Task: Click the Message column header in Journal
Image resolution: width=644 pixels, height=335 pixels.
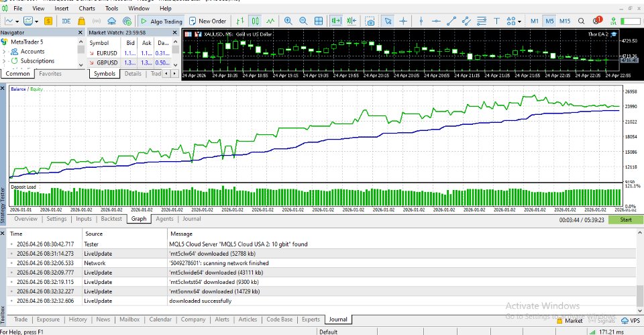Action: (x=181, y=234)
